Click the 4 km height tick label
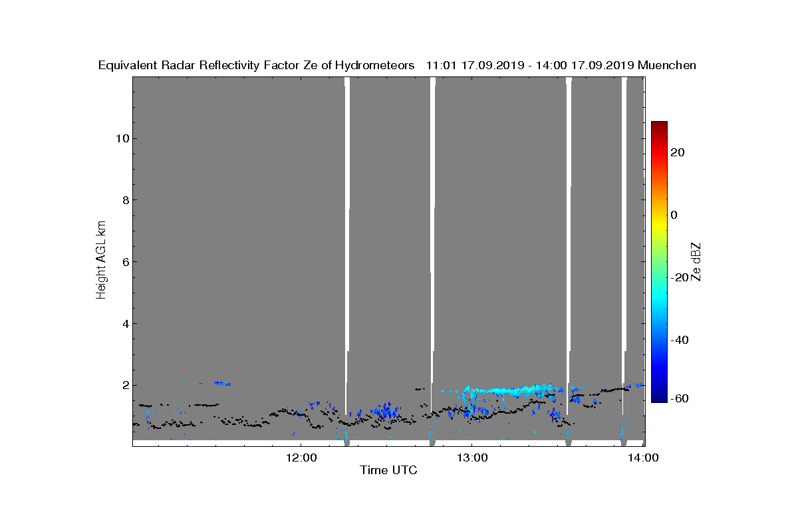 [x=125, y=324]
